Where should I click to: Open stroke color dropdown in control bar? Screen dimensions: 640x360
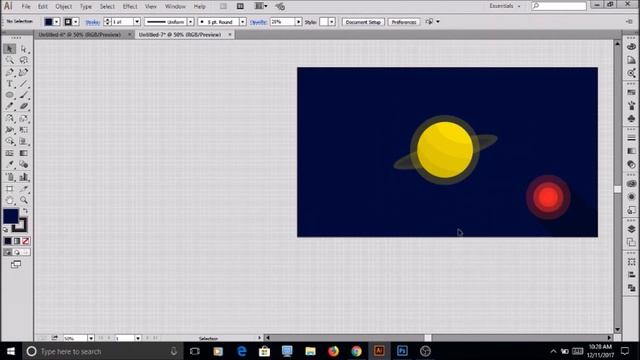(76, 22)
